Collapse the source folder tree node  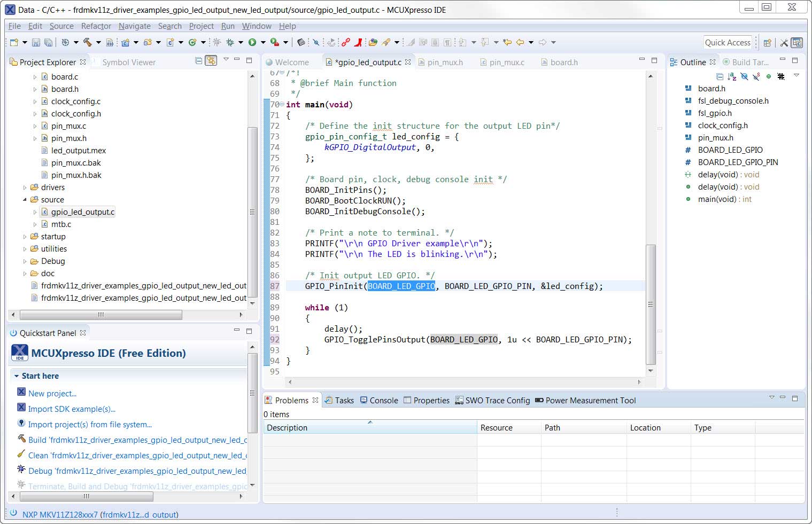[25, 200]
